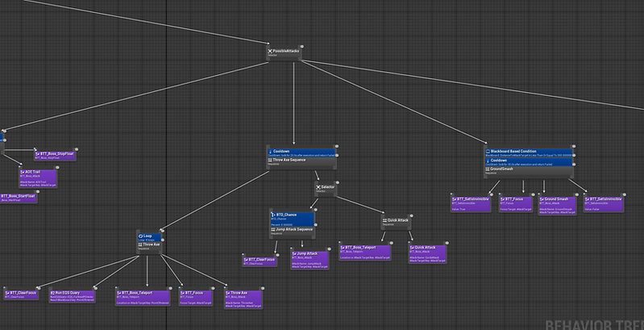Click the timer icon on Throw Axe Sequence's Cooldown
The height and width of the screenshot is (330, 644).
pyautogui.click(x=270, y=151)
